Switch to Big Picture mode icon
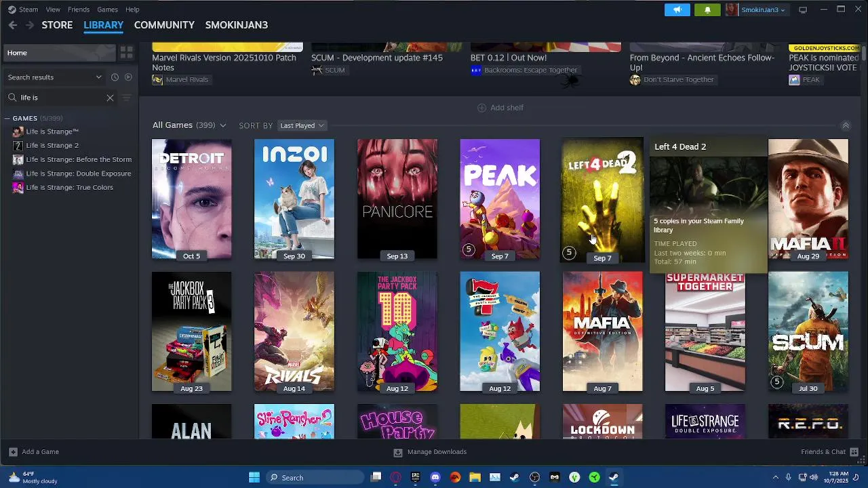868x488 pixels. pos(803,9)
